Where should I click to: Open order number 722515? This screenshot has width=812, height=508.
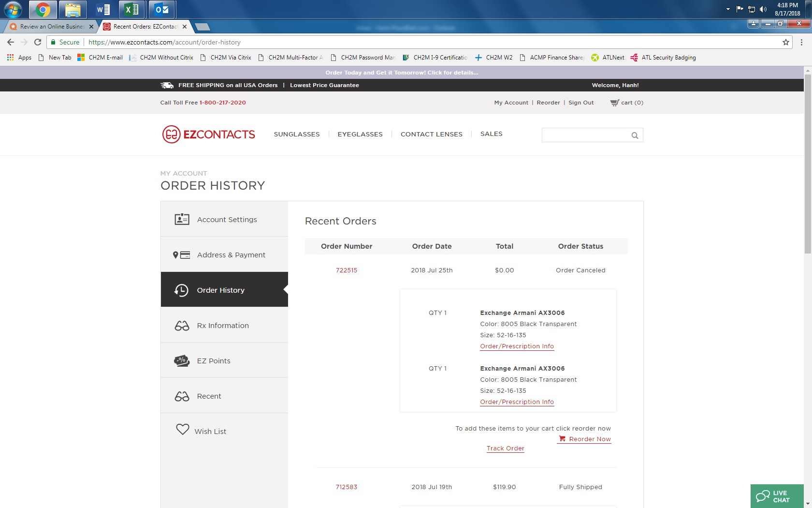pyautogui.click(x=346, y=270)
